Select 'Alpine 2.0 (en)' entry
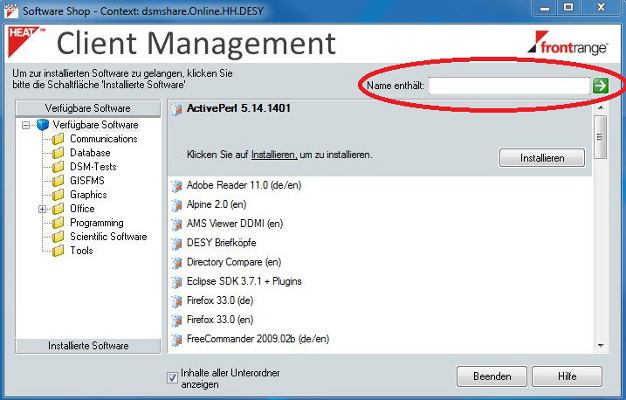This screenshot has width=626, height=400. click(216, 205)
